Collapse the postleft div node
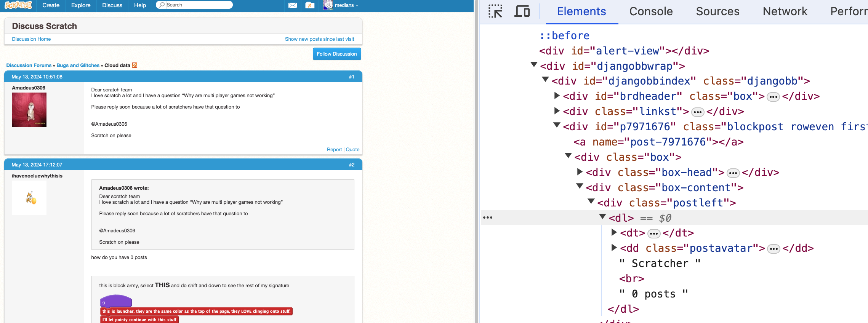 pos(591,201)
